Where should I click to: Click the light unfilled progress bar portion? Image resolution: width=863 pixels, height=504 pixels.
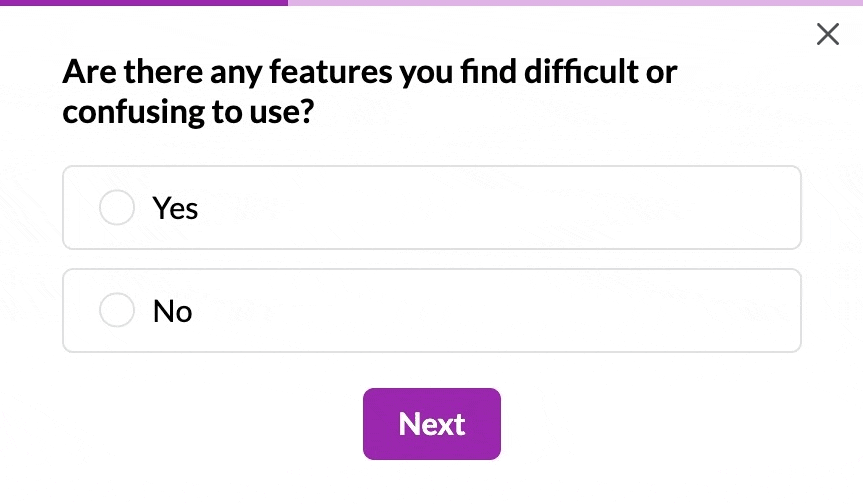(575, 3)
